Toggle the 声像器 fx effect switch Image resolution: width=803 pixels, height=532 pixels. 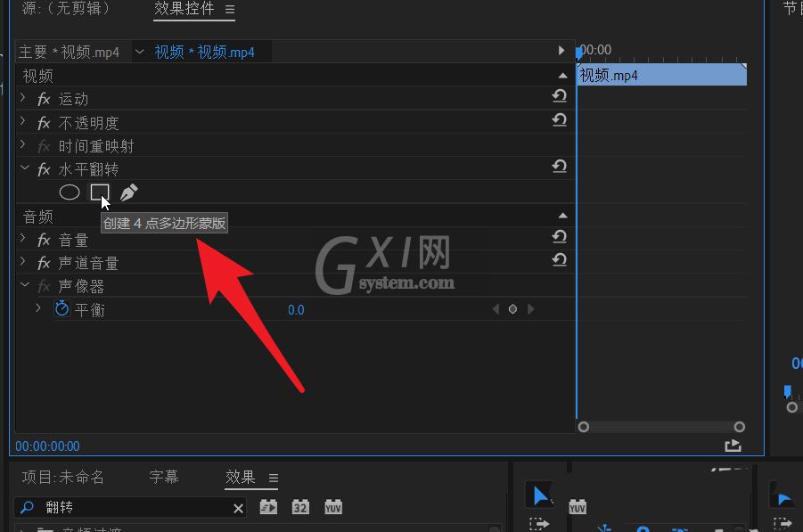(44, 286)
